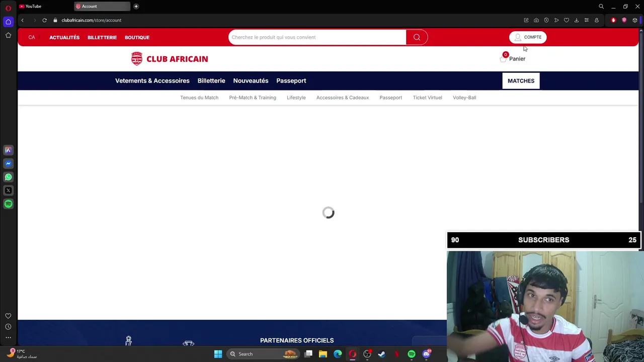Click the red hand extension icon
This screenshot has width=644, height=362.
click(x=613, y=20)
